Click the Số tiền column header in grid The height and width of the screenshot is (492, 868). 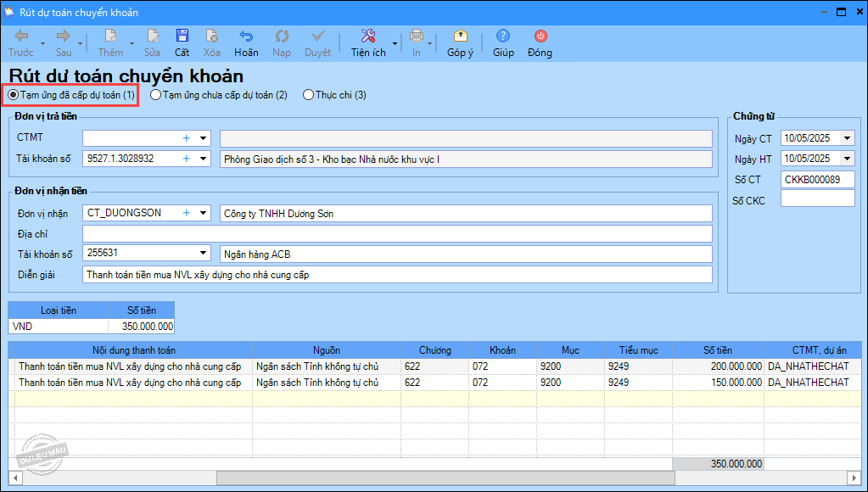point(717,350)
